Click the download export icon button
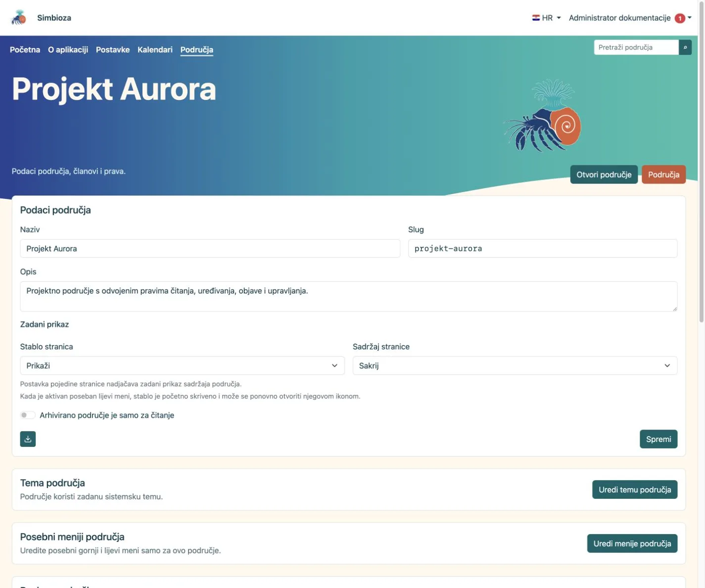This screenshot has height=588, width=705. tap(28, 439)
